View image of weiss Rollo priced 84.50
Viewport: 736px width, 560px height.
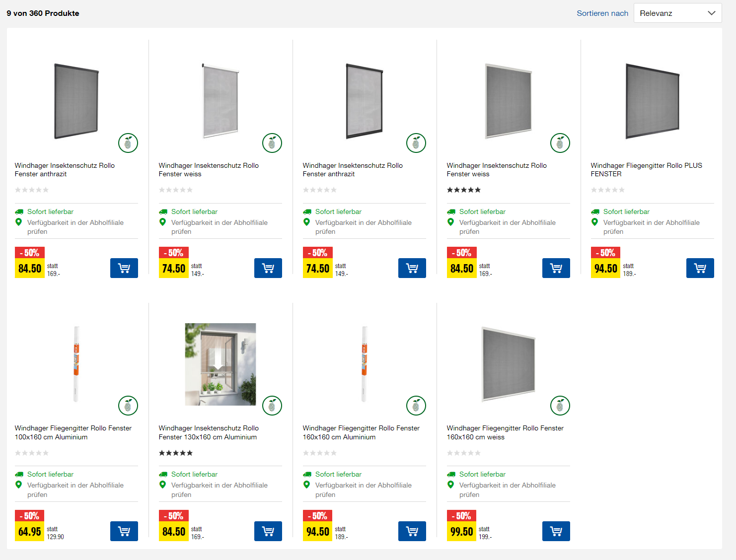click(x=509, y=101)
